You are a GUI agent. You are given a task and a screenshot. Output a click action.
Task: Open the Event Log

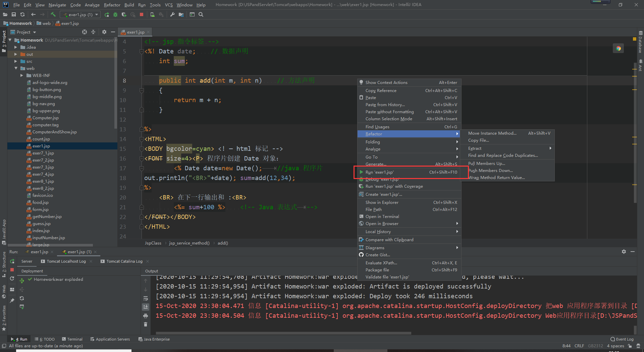pyautogui.click(x=622, y=339)
